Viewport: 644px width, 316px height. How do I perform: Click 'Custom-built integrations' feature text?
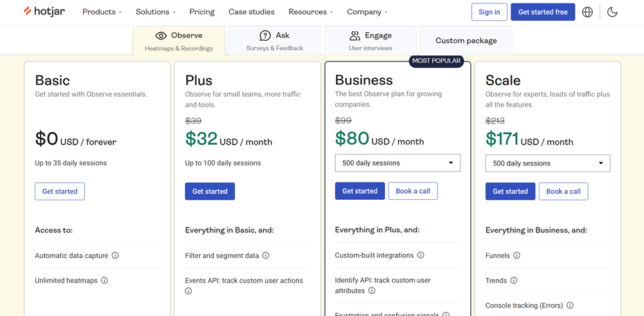374,255
